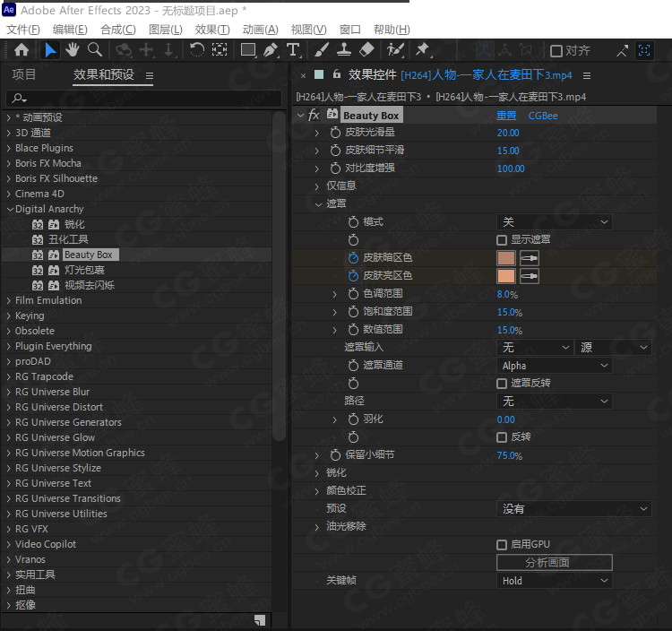Open 效果和预设 panel menu icon
Image resolution: width=672 pixels, height=631 pixels.
[150, 76]
